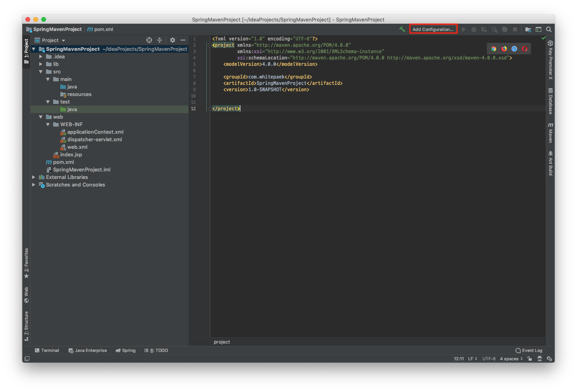Screen dimensions: 577x392
Task: Open the Ant Build side tab
Action: click(x=550, y=163)
